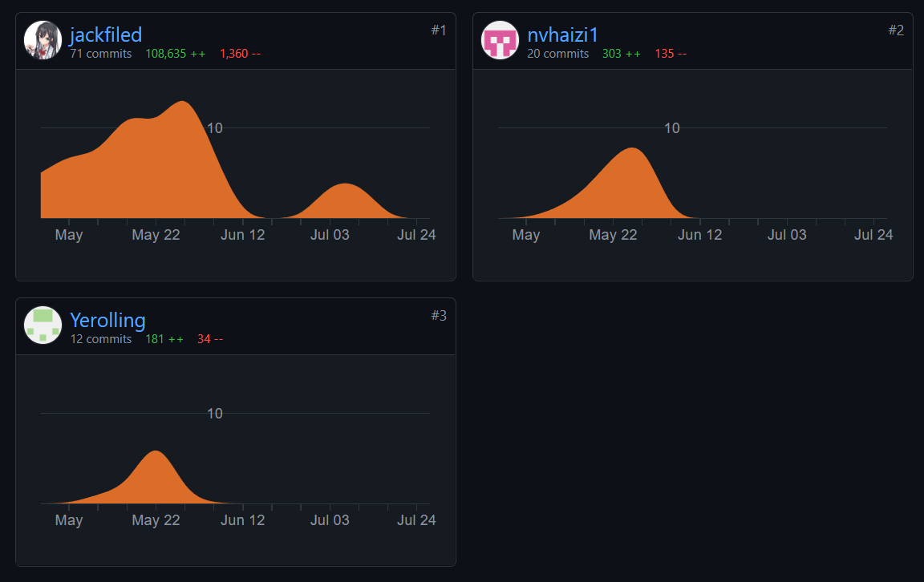Open the Yerolling profile link

(x=107, y=320)
